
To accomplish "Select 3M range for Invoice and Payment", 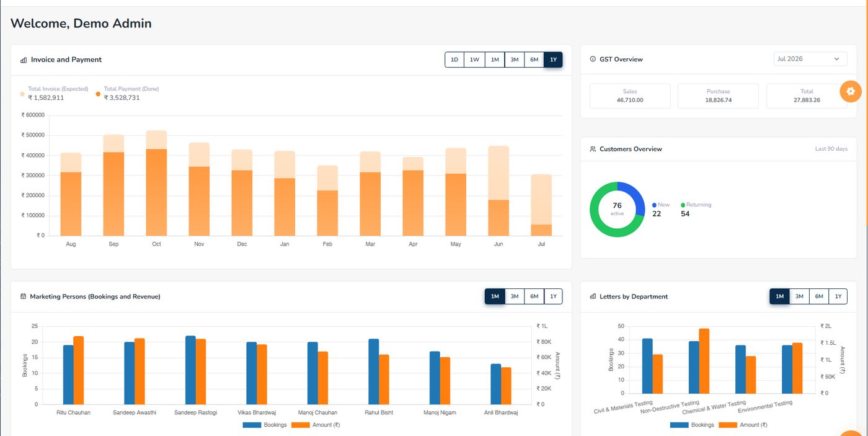I will tap(515, 60).
